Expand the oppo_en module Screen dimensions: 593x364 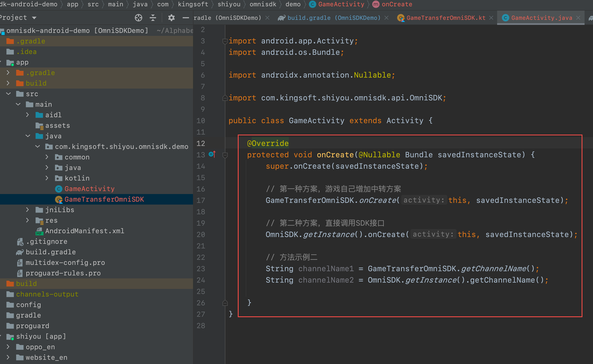pyautogui.click(x=8, y=347)
